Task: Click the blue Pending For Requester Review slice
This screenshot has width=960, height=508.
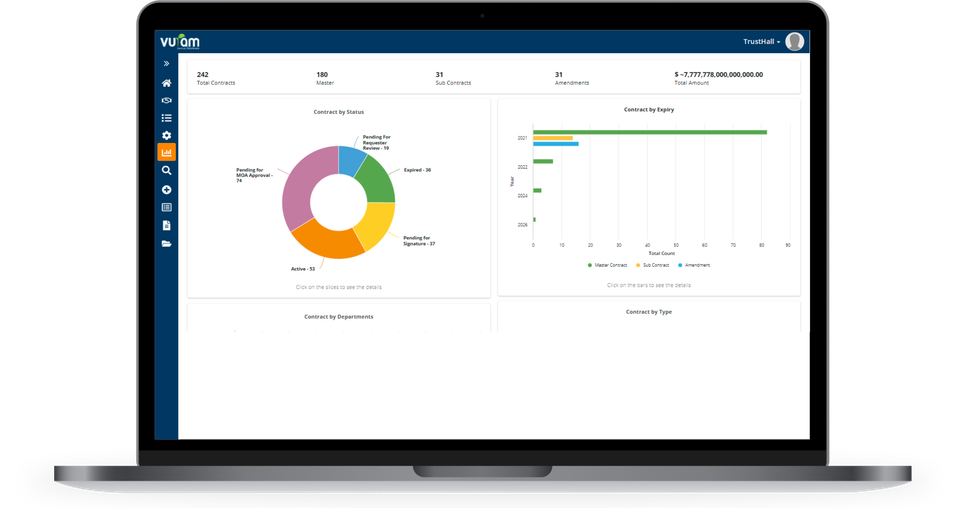Action: [351, 160]
